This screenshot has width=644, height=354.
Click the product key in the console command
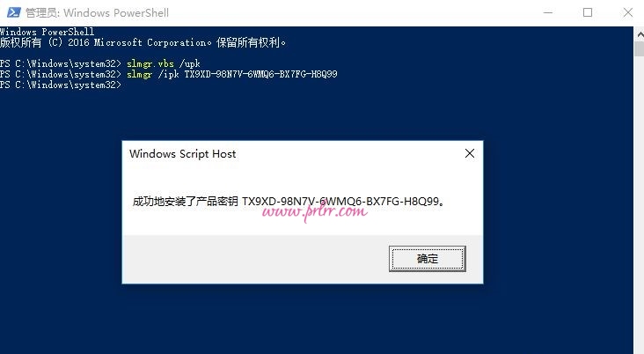tap(260, 74)
